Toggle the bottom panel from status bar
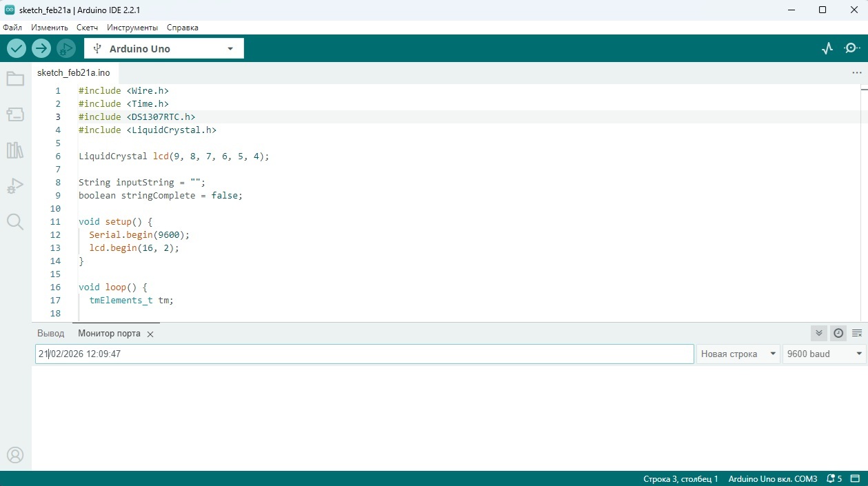 tap(856, 478)
